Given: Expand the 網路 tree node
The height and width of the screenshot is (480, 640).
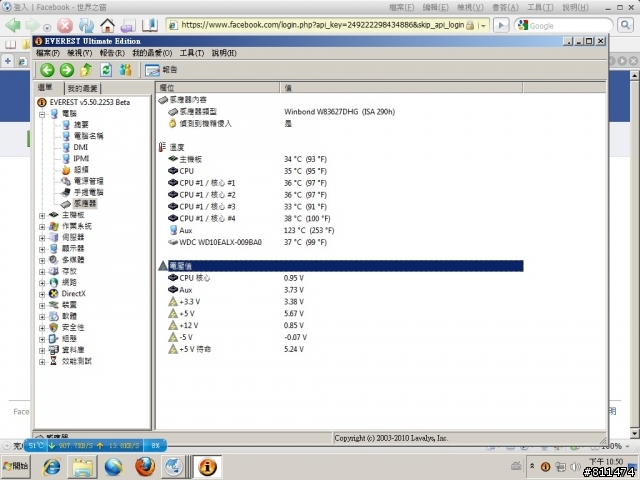Looking at the screenshot, I should tap(42, 283).
